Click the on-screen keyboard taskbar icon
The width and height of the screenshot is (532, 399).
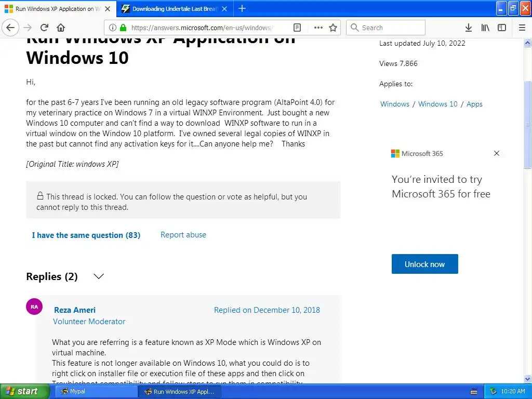point(474,392)
